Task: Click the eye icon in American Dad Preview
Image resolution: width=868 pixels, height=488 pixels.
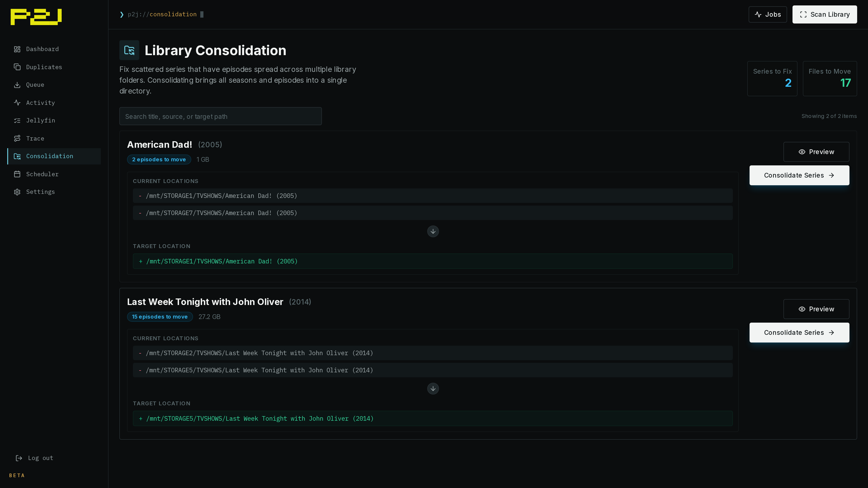Action: [802, 152]
